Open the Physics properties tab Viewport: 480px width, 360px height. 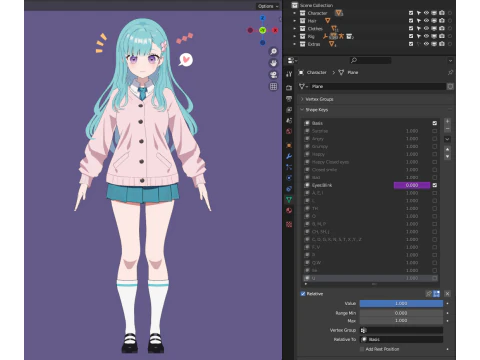tap(289, 178)
